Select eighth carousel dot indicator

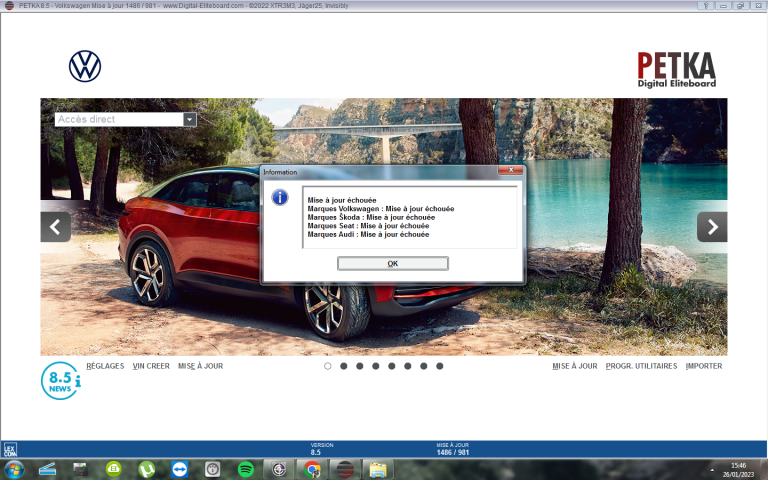(440, 366)
